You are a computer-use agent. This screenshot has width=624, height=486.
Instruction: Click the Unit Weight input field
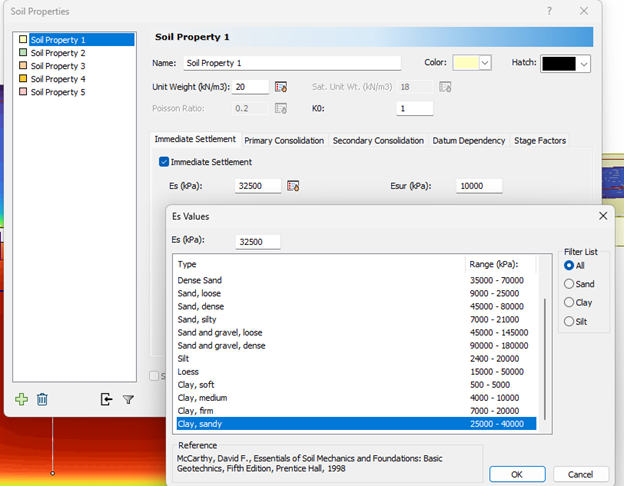(250, 87)
